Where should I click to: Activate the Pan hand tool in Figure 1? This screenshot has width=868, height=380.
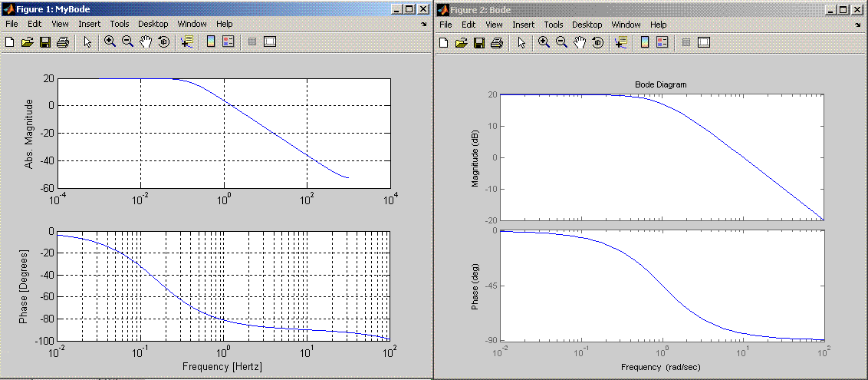point(146,42)
